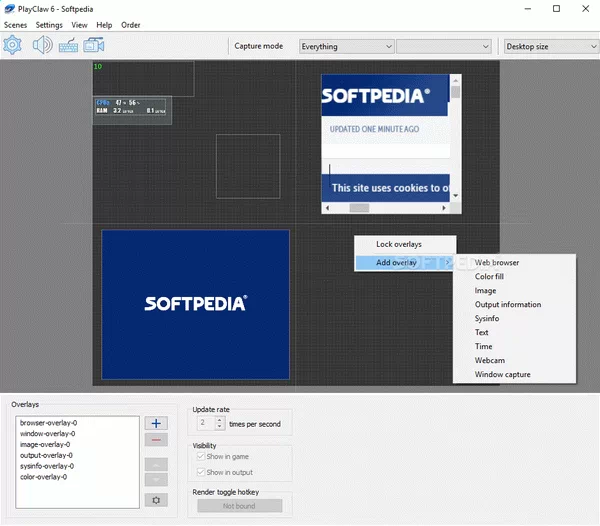The image size is (600, 526).
Task: Move overlay up with arrow button
Action: [156, 464]
